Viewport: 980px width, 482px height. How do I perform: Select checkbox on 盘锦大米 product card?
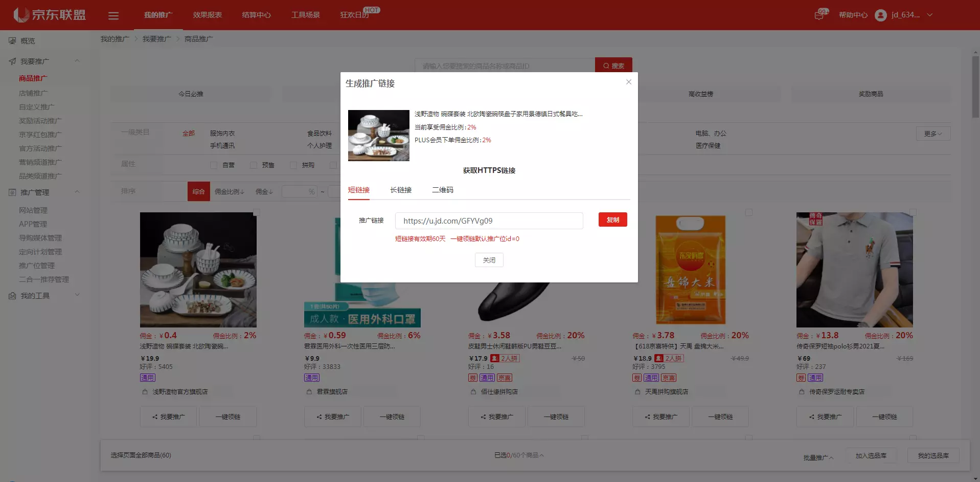(749, 212)
